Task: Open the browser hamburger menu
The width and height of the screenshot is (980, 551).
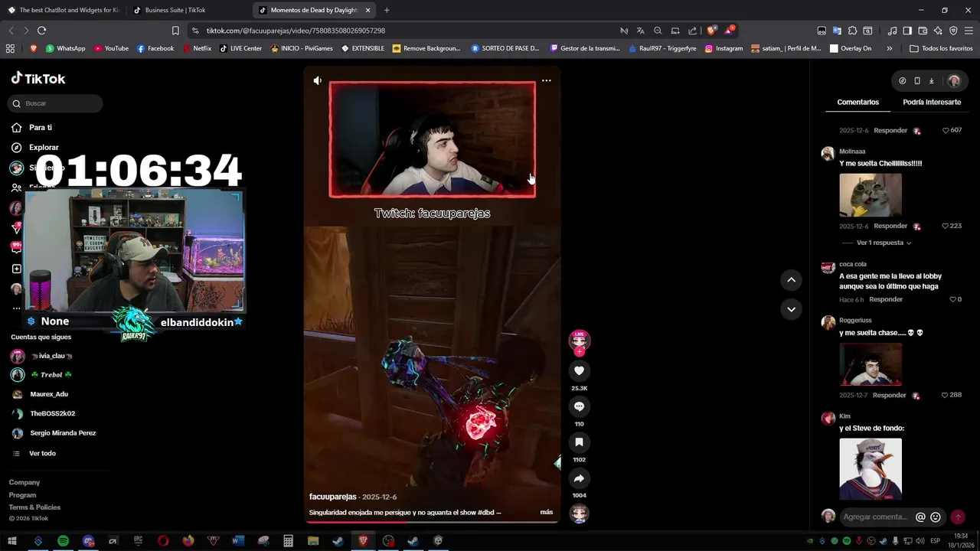Action: coord(969,31)
